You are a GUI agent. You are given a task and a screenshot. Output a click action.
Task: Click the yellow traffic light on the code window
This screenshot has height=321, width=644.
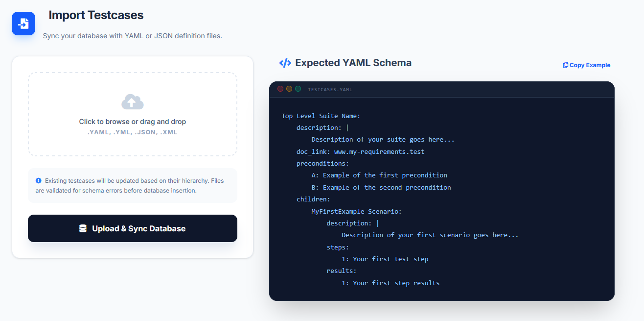coord(288,89)
